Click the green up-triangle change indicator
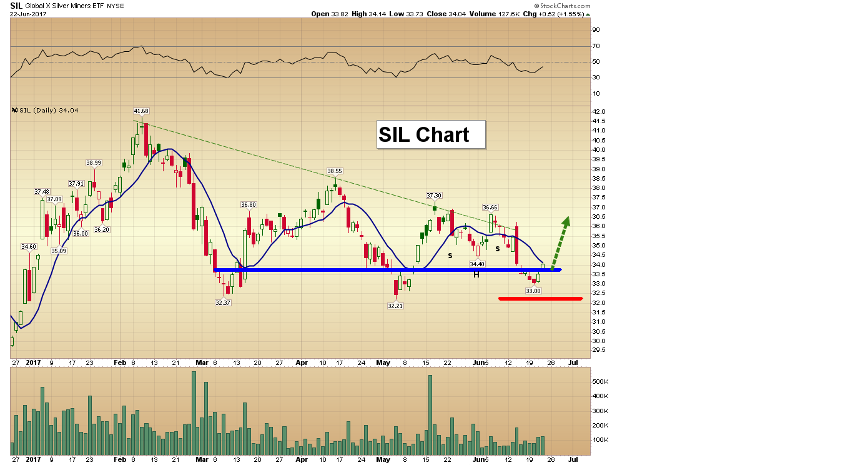Screen dimensions: 868x465 pos(588,14)
